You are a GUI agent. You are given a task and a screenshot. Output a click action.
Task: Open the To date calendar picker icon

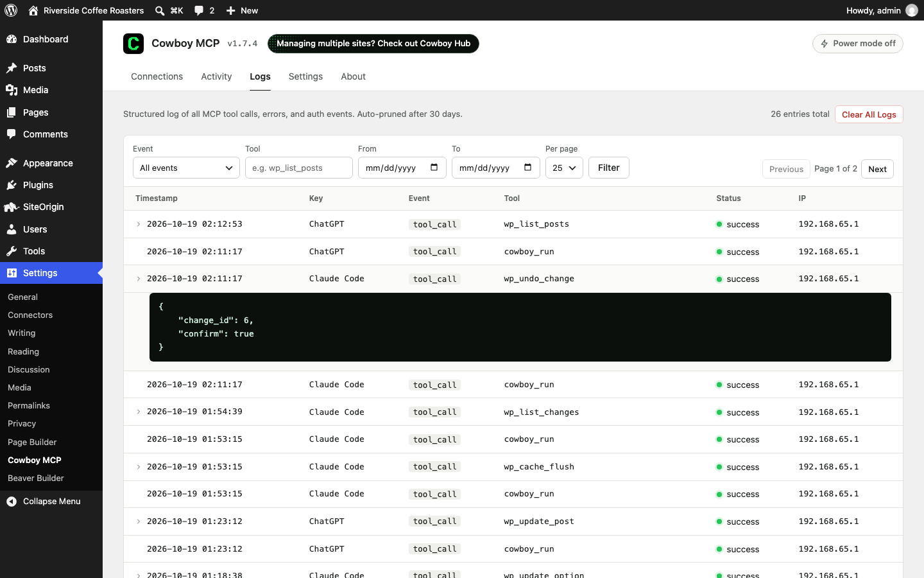point(528,168)
